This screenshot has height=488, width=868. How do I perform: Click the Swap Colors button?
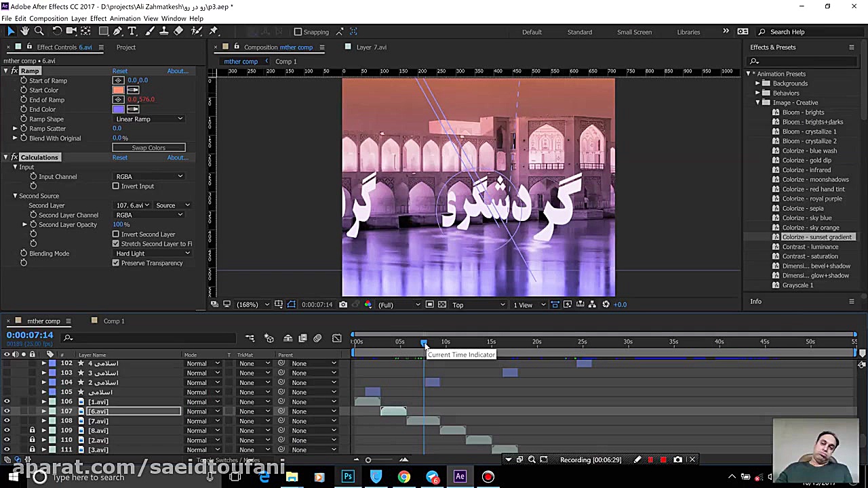[149, 147]
